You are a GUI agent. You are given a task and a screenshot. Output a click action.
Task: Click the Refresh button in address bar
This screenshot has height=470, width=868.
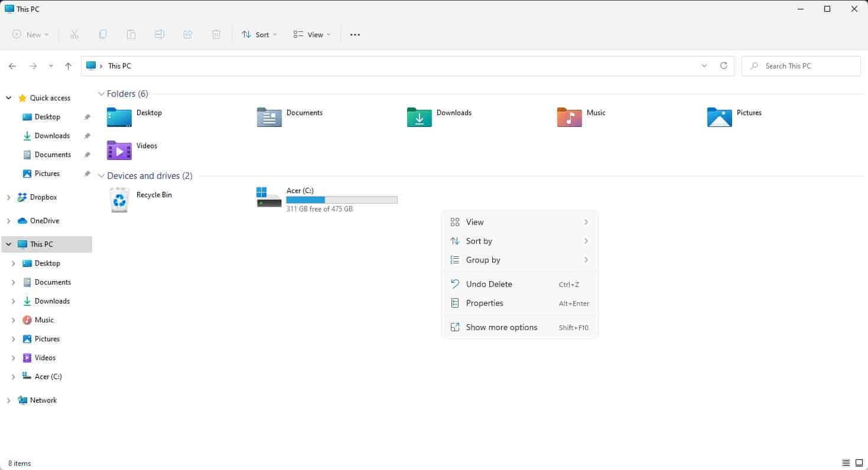(x=723, y=66)
